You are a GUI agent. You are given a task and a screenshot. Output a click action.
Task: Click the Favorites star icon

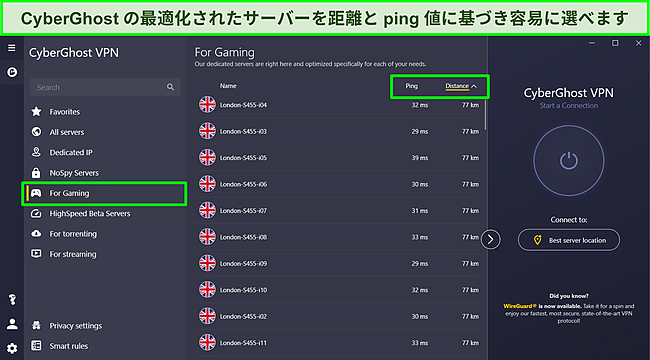[x=36, y=112]
